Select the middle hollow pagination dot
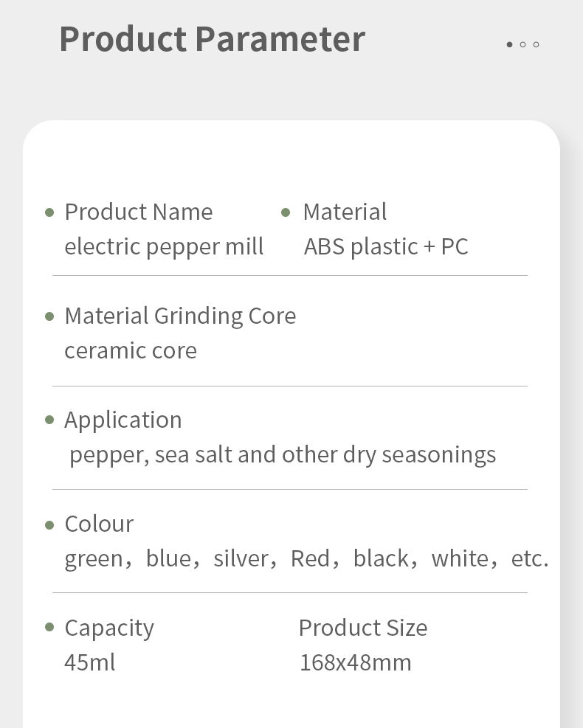The width and height of the screenshot is (583, 728). tap(522, 45)
